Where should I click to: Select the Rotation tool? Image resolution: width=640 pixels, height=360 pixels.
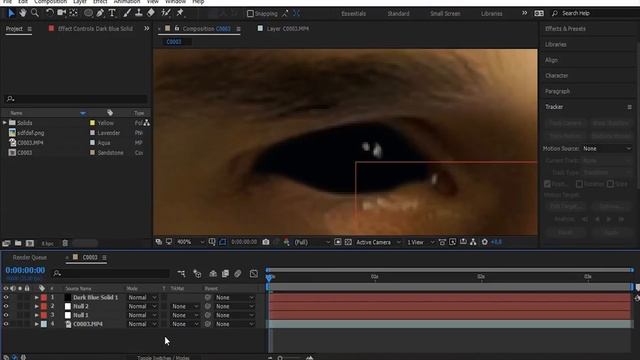coord(49,13)
